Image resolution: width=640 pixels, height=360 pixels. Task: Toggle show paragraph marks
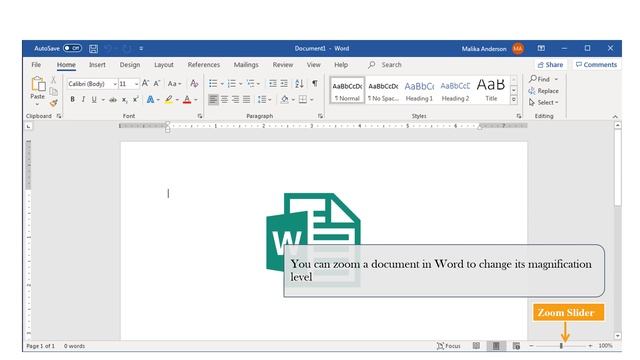315,84
